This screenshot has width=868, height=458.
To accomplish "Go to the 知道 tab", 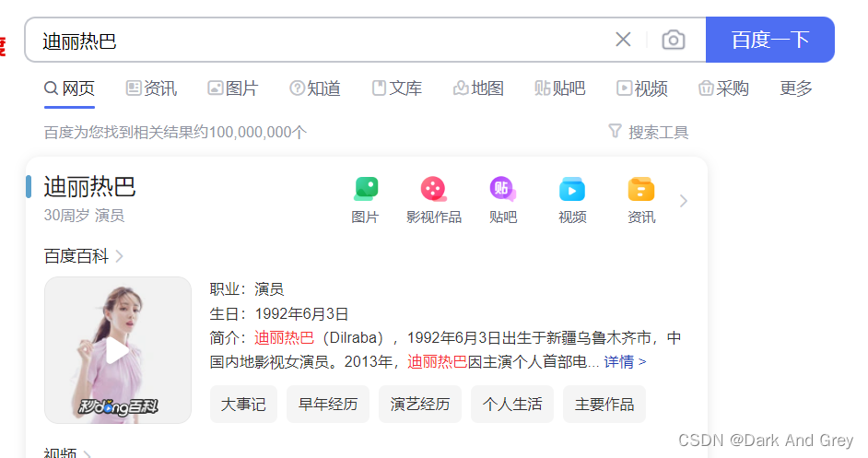I will 315,88.
